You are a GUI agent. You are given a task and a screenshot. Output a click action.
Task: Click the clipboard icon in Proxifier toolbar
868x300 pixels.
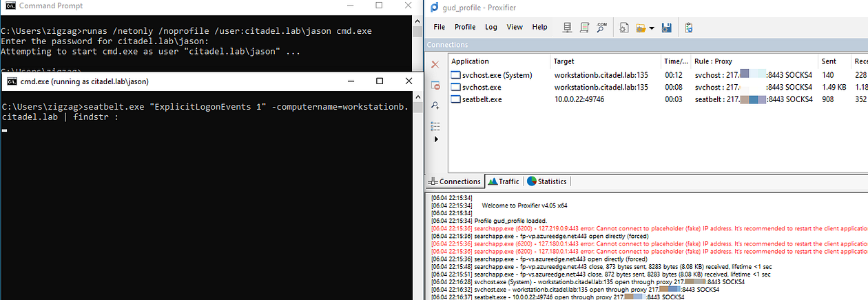[689, 28]
